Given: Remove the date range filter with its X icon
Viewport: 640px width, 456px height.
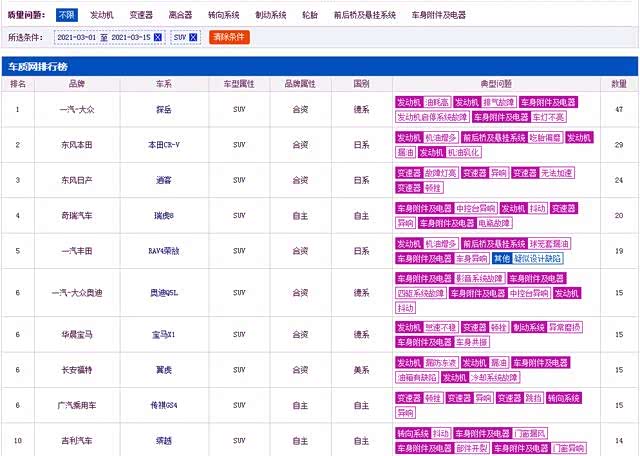Looking at the screenshot, I should pyautogui.click(x=160, y=37).
